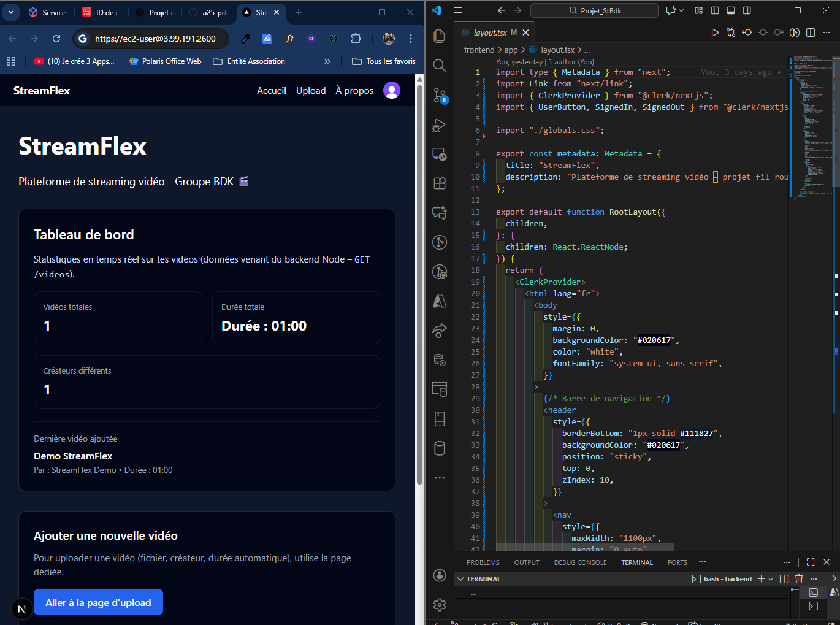The height and width of the screenshot is (625, 840).
Task: Open the Extensions view
Action: (x=440, y=183)
